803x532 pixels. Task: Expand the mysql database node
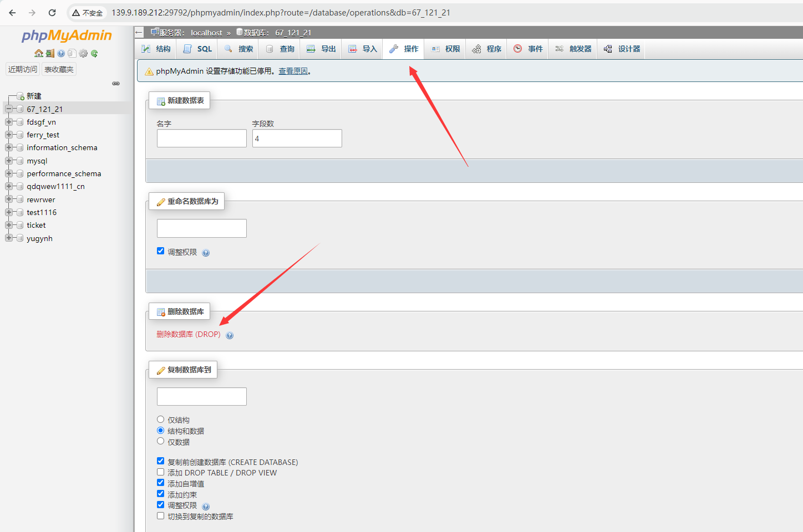pyautogui.click(x=9, y=160)
